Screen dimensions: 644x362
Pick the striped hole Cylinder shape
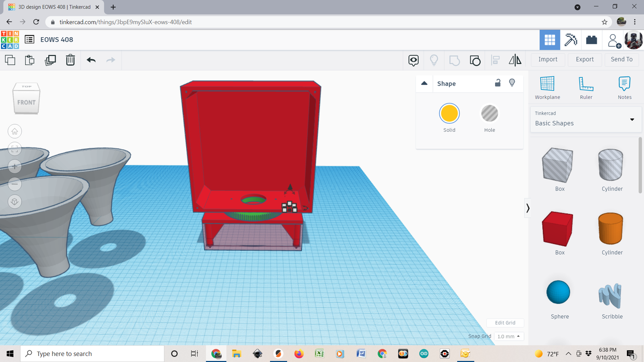pos(612,165)
